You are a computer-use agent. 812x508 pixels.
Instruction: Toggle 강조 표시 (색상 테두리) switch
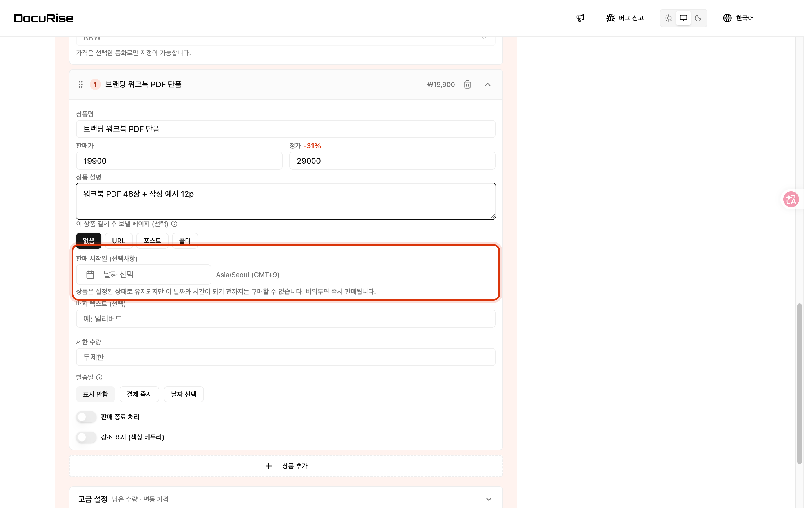pos(86,437)
